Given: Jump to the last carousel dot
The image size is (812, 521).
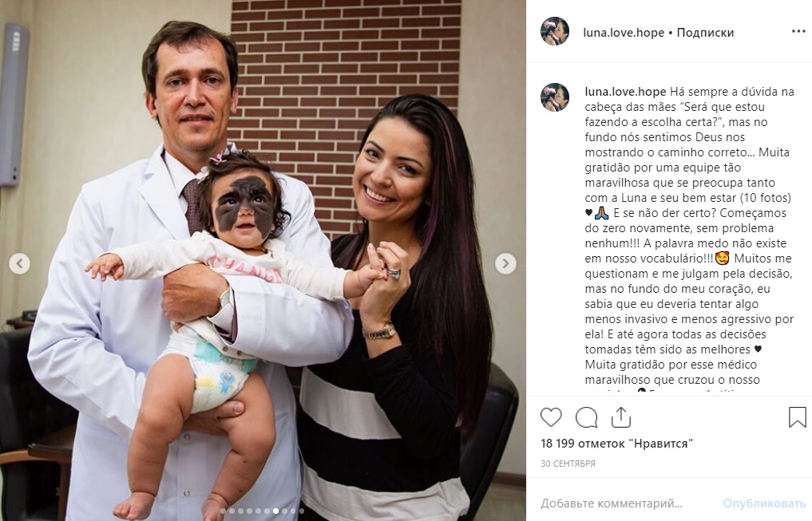Looking at the screenshot, I should pyautogui.click(x=302, y=511).
